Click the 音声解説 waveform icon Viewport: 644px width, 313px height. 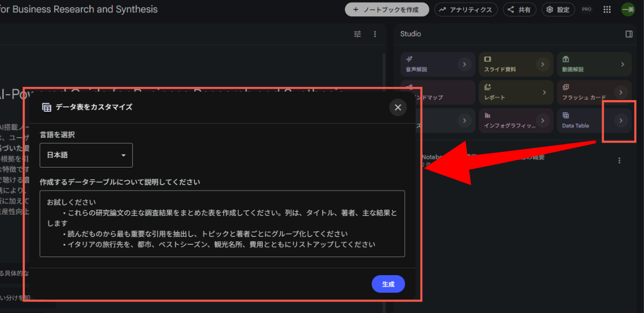pyautogui.click(x=409, y=59)
